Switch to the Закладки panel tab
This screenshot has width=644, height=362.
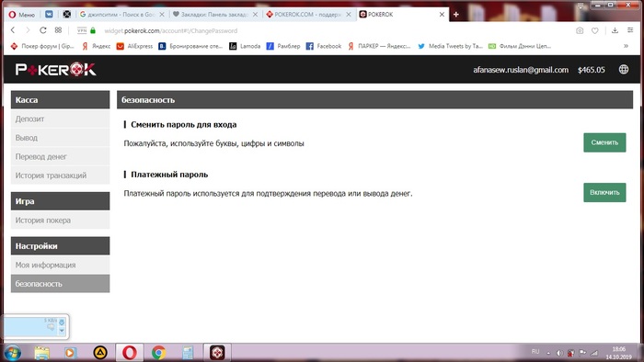(214, 15)
